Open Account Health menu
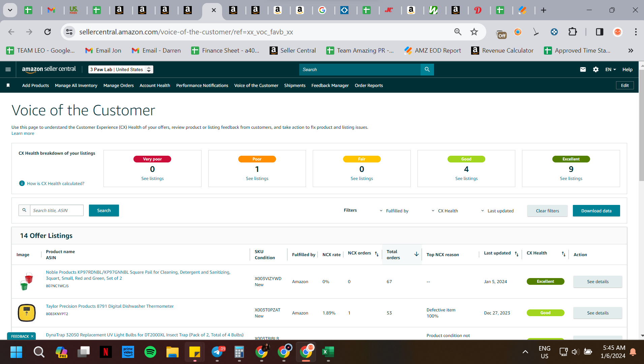Viewport: 644px width, 364px height. coord(155,86)
